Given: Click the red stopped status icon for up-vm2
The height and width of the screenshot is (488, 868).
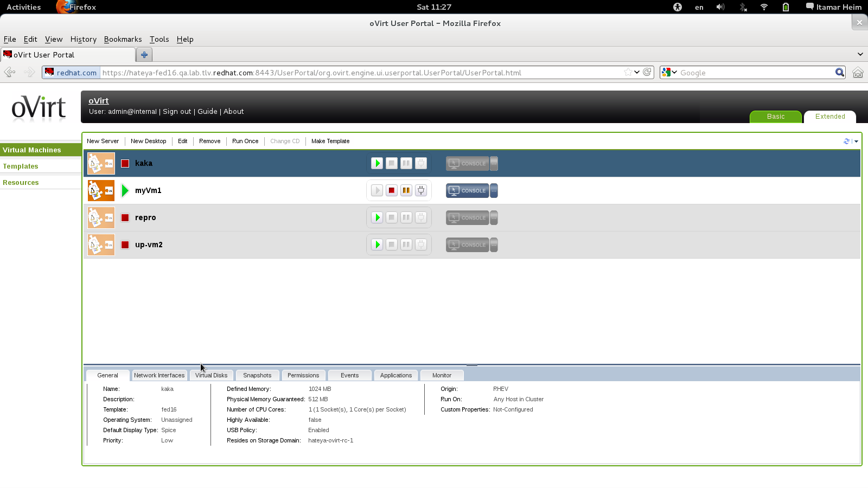Looking at the screenshot, I should tap(125, 245).
